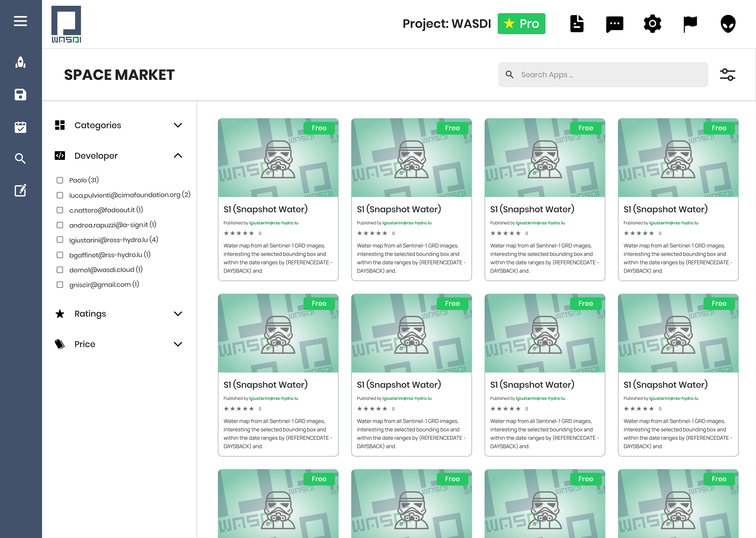The width and height of the screenshot is (756, 538).
Task: Click the green Pro button
Action: pos(521,23)
